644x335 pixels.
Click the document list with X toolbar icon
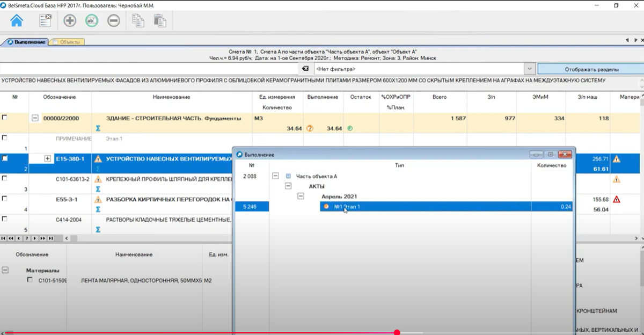point(45,21)
